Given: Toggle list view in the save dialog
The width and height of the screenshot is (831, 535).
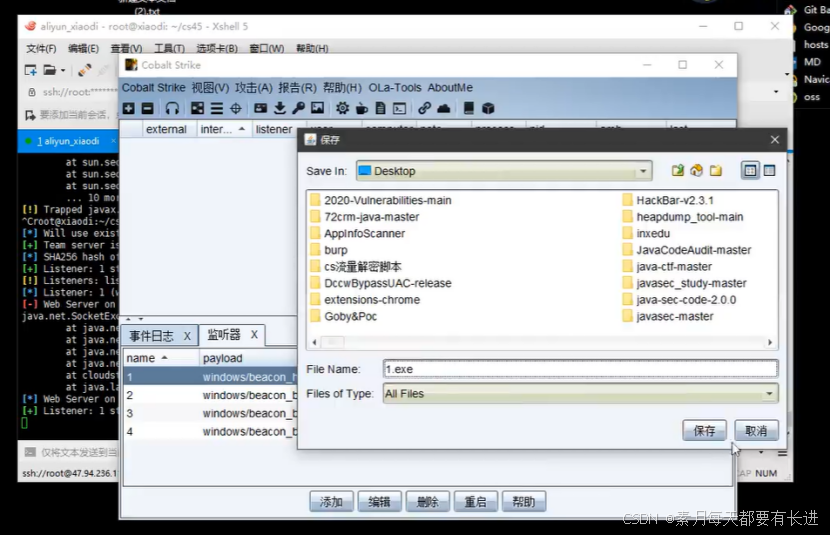Looking at the screenshot, I should [750, 170].
